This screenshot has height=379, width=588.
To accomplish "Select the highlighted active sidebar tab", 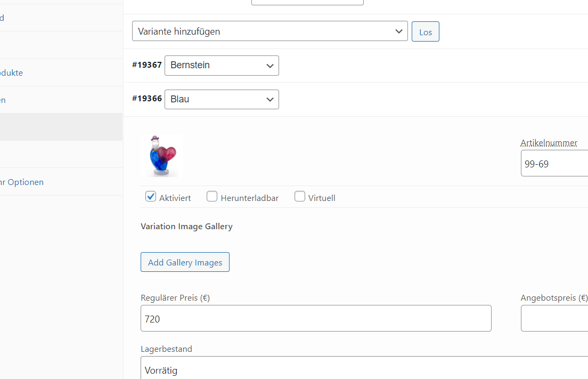I will [61, 127].
